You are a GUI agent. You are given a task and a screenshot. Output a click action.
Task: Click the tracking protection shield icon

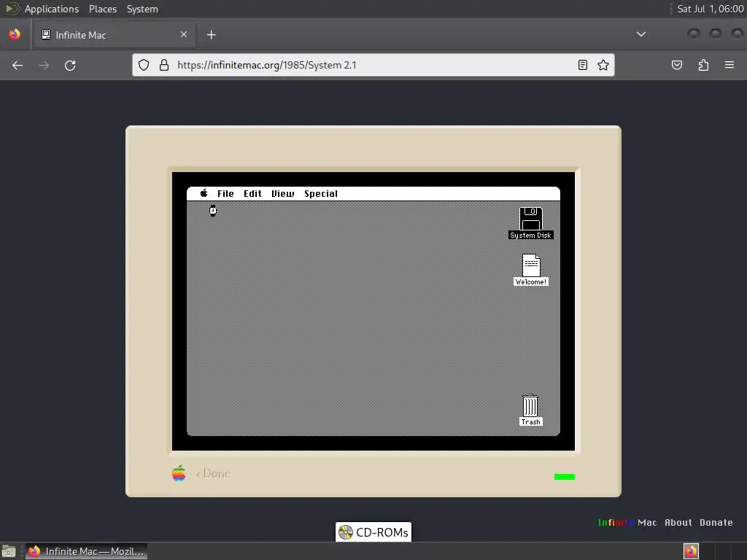144,65
